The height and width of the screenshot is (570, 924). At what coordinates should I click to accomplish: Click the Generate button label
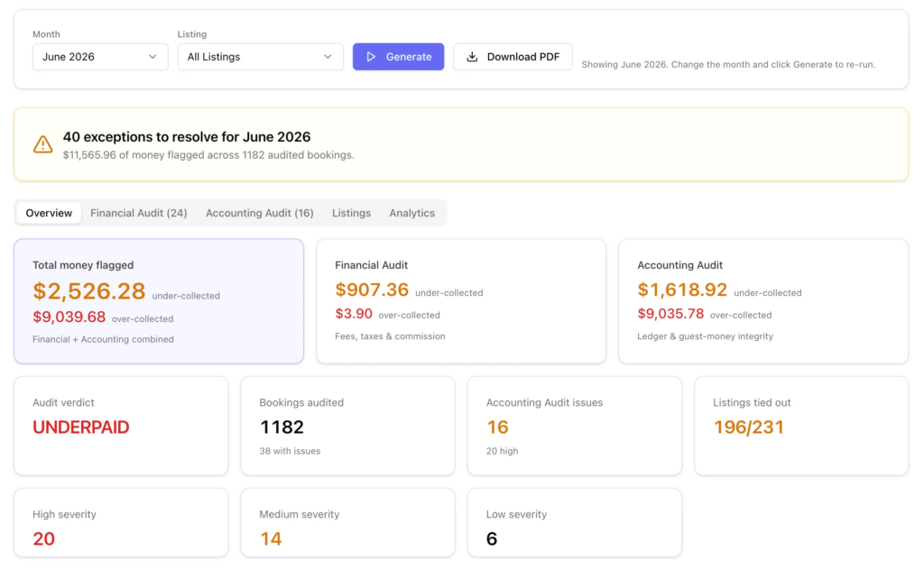point(409,57)
